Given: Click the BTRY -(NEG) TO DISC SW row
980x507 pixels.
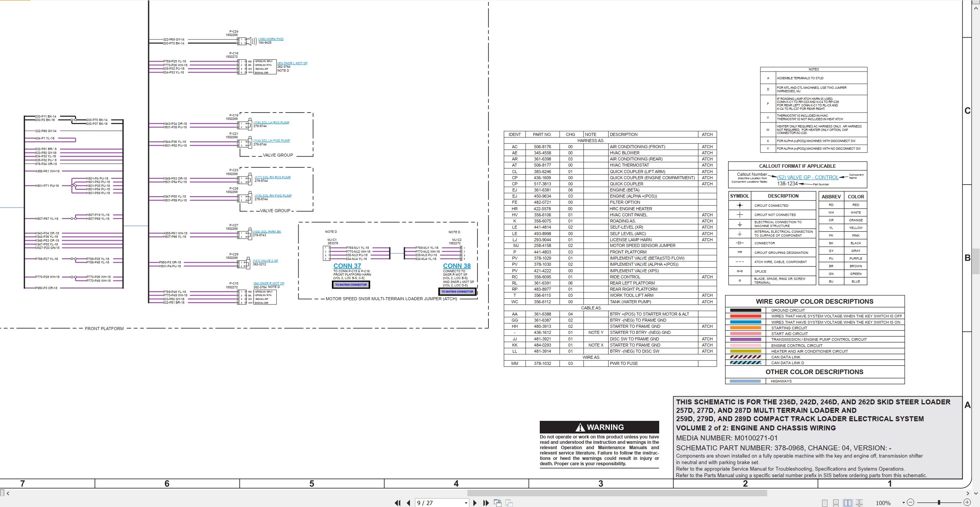Looking at the screenshot, I should 610,351.
